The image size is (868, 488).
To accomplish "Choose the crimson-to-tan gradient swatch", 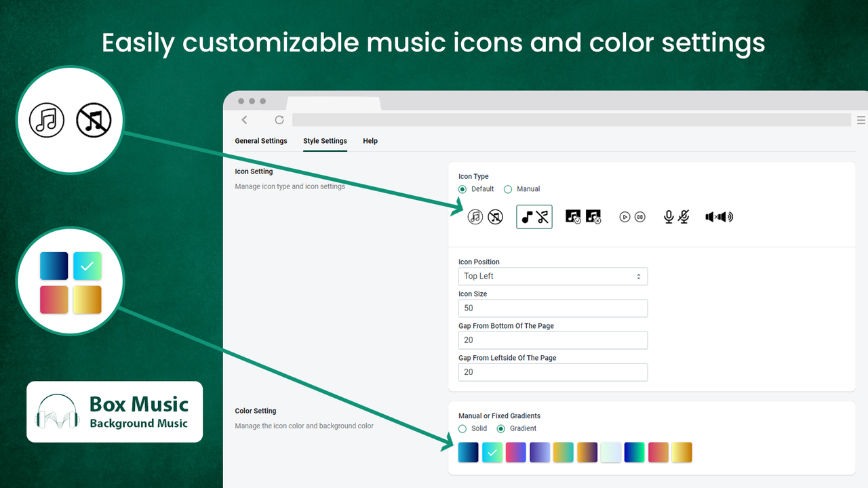I will tap(658, 452).
